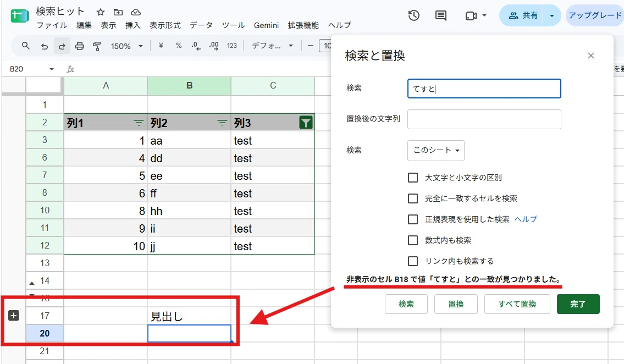Open version history clock icon

[414, 15]
